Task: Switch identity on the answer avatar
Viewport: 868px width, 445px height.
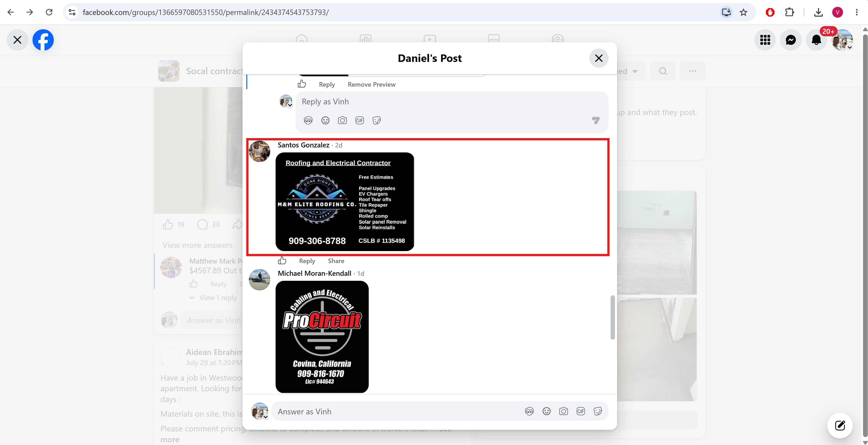Action: [259, 411]
